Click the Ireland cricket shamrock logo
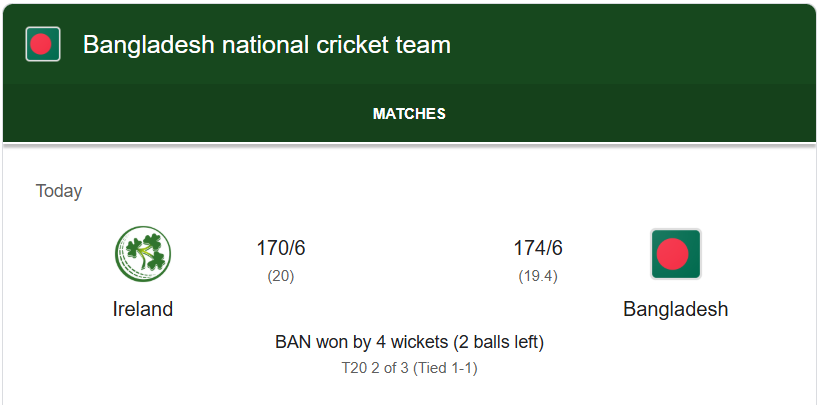Viewport: 818px width, 405px height. 143,254
